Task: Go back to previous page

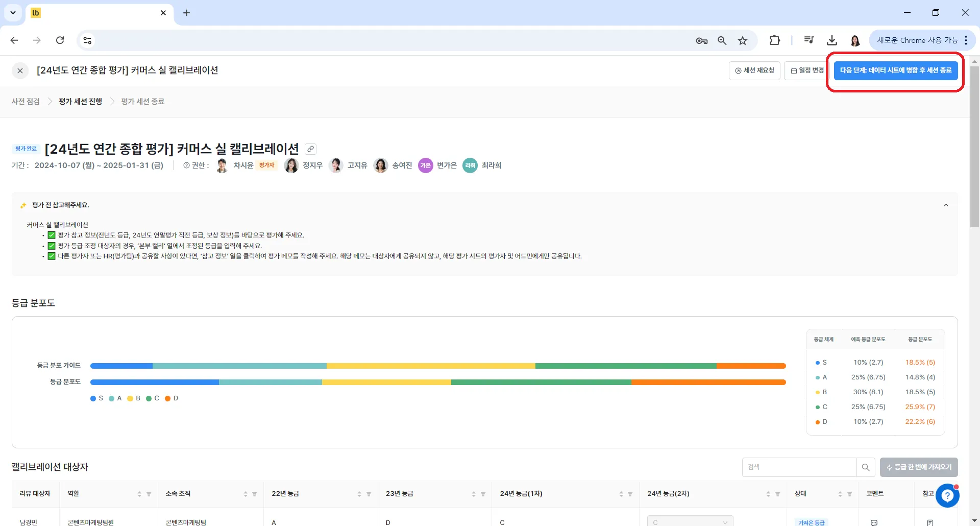Action: (14, 40)
